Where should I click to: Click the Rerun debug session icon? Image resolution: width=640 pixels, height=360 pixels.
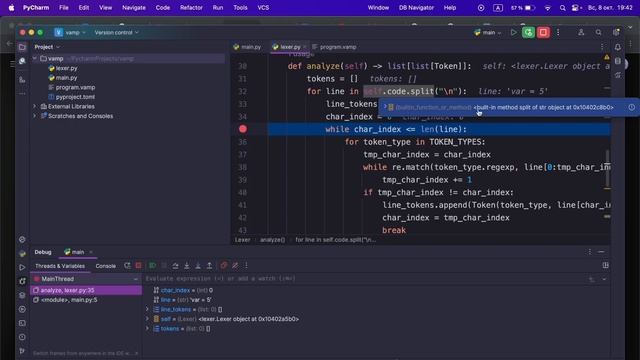pyautogui.click(x=127, y=266)
